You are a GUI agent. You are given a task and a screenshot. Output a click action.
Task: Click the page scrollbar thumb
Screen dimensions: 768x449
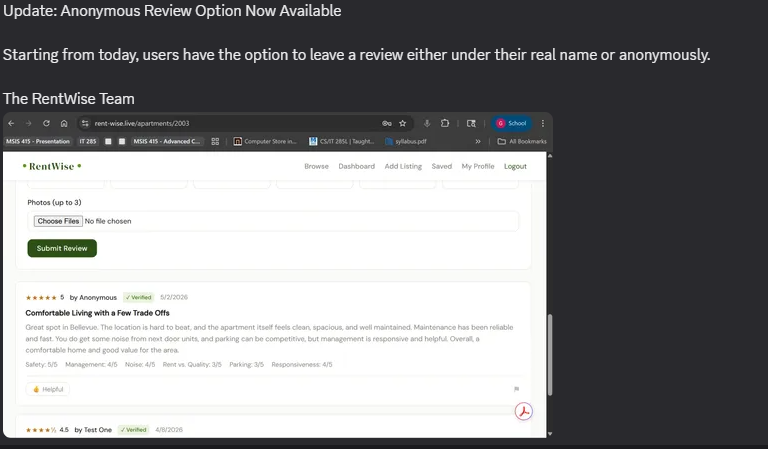click(x=550, y=354)
